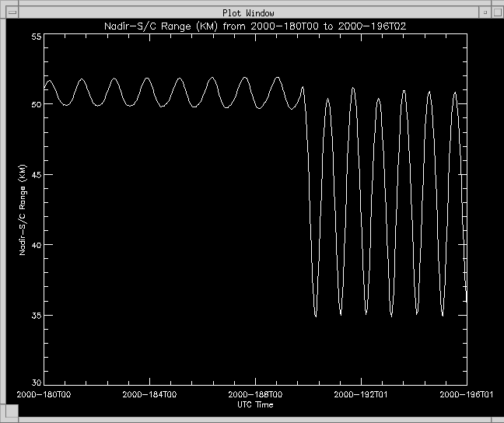The width and height of the screenshot is (504, 423).
Task: Open the window menu button in title bar
Action: pos(12,12)
